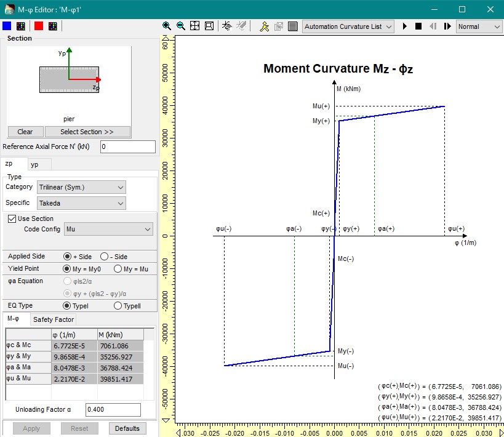Open the Category Trilinear (Sym.) dropdown
Image resolution: width=504 pixels, height=437 pixels.
tap(81, 187)
